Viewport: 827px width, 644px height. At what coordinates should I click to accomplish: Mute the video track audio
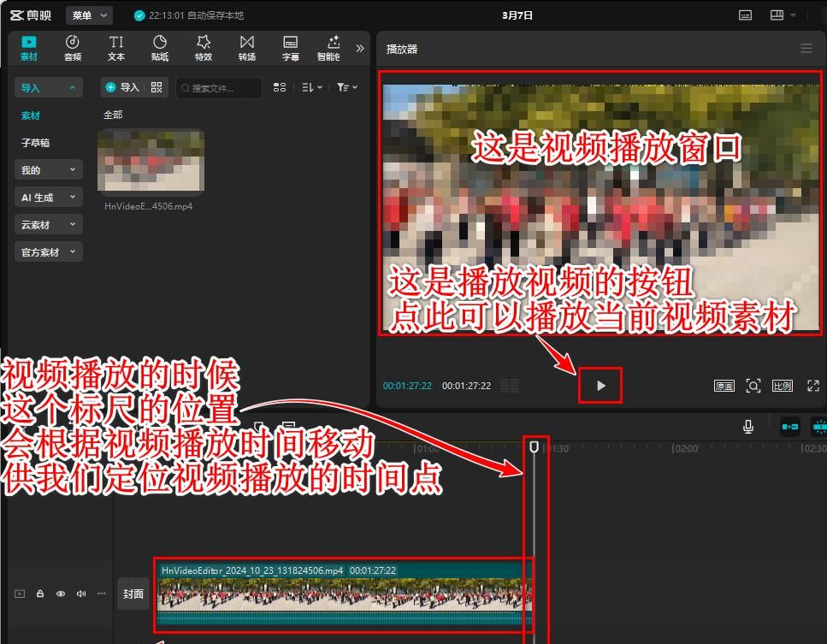pos(81,594)
